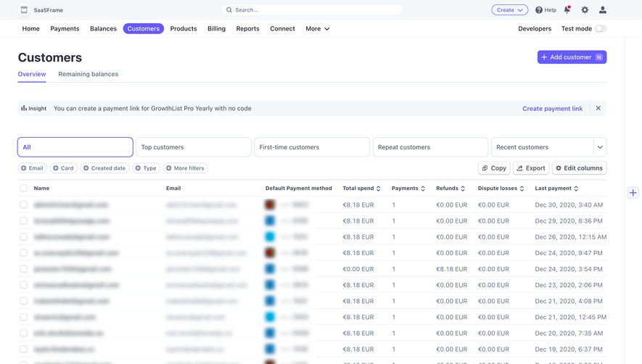The image size is (642, 364).
Task: Click card brand icon in Dec 26 row
Action: pos(270,236)
